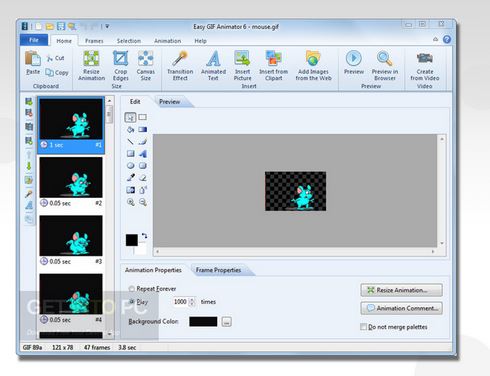Switch to the Frames ribbon tab
This screenshot has height=376, width=490.
[94, 41]
